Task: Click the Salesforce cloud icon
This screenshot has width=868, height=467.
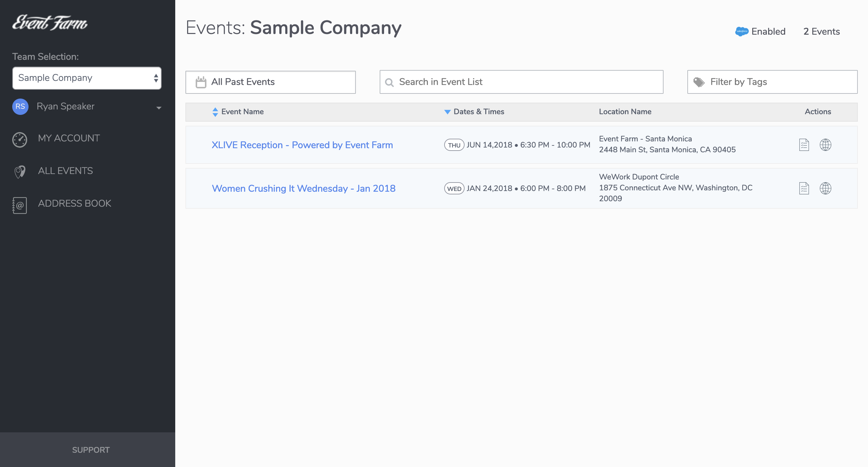Action: [x=742, y=32]
